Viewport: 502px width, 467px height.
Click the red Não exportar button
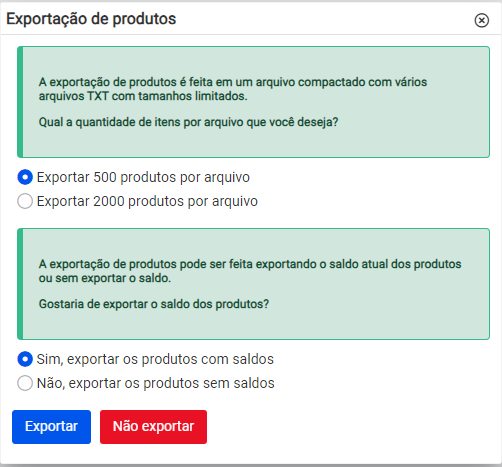point(153,427)
